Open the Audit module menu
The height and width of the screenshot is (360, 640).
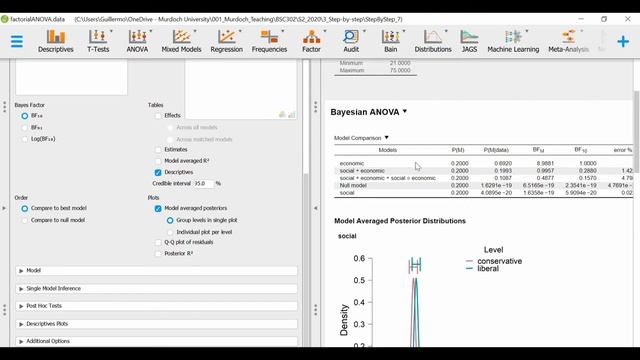pos(351,41)
